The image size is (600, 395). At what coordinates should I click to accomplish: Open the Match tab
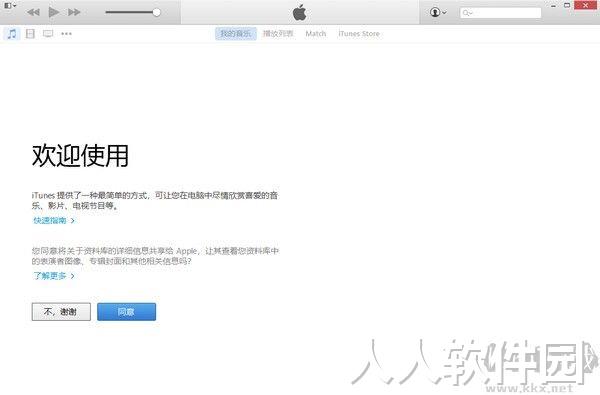pyautogui.click(x=316, y=34)
